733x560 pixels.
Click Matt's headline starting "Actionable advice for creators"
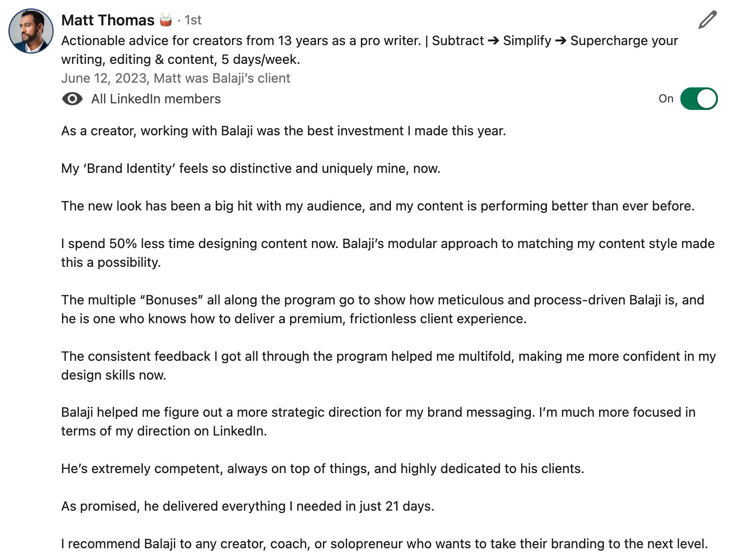click(369, 50)
